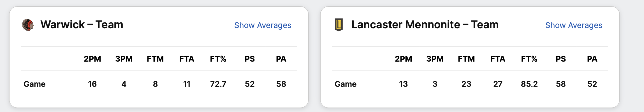
Task: Select the Warwick – Team heading
Action: (x=82, y=25)
